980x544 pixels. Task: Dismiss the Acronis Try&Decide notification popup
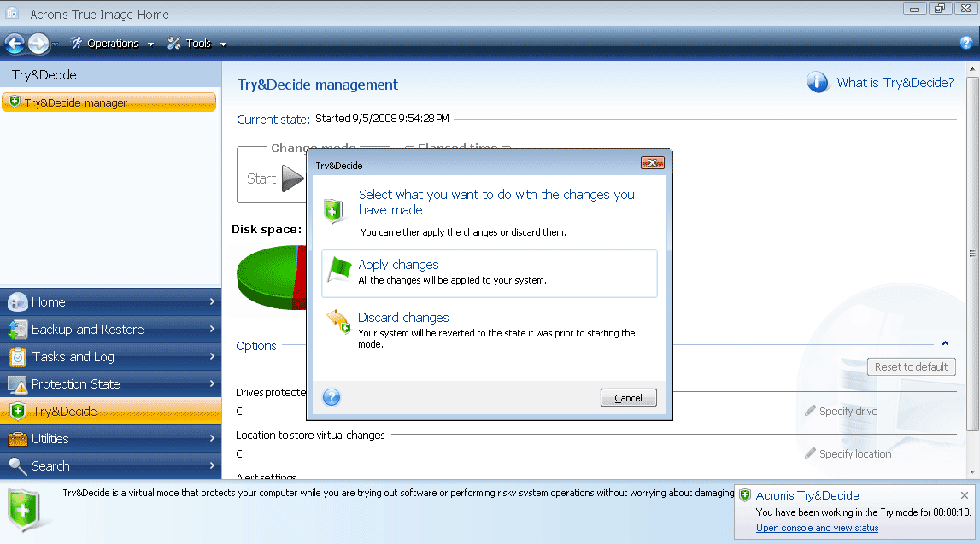tap(965, 495)
